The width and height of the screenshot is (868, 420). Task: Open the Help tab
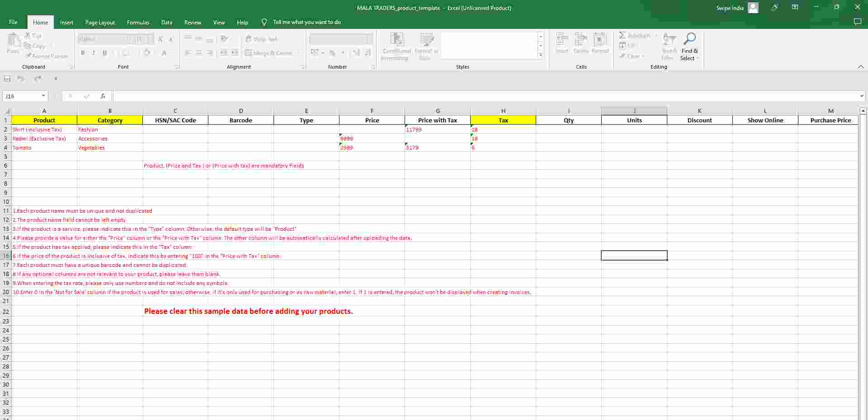click(242, 22)
